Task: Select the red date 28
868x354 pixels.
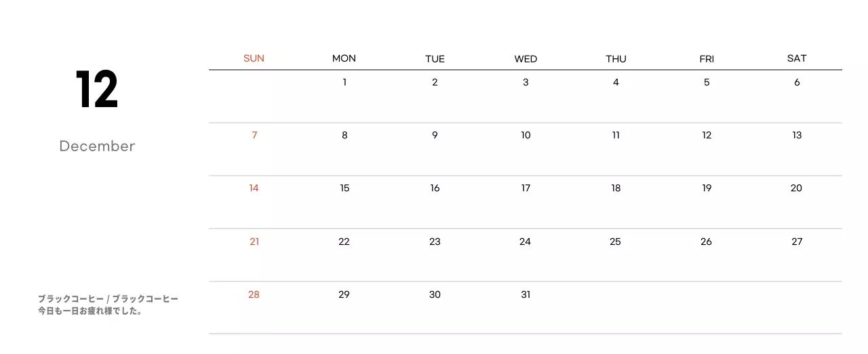Action: pyautogui.click(x=254, y=294)
